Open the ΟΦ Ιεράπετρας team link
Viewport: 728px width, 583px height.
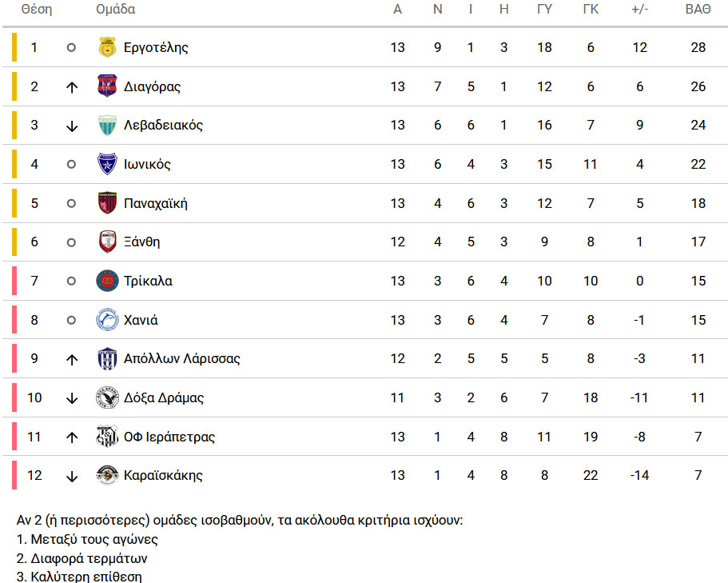tap(169, 437)
